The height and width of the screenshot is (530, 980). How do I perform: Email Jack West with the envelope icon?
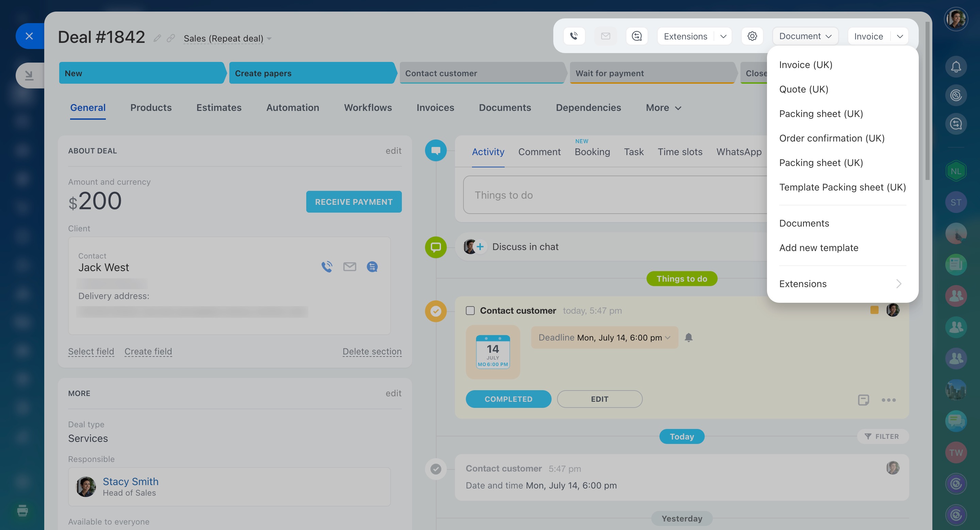pyautogui.click(x=349, y=267)
